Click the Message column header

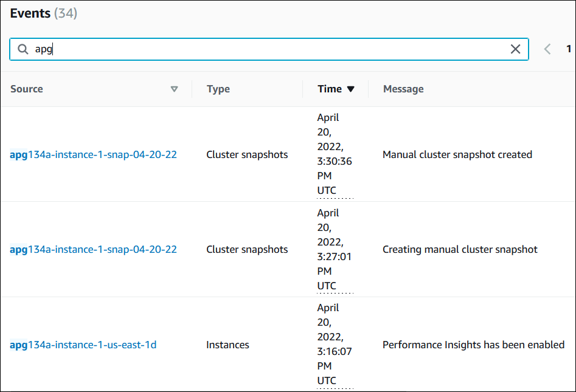pos(403,89)
